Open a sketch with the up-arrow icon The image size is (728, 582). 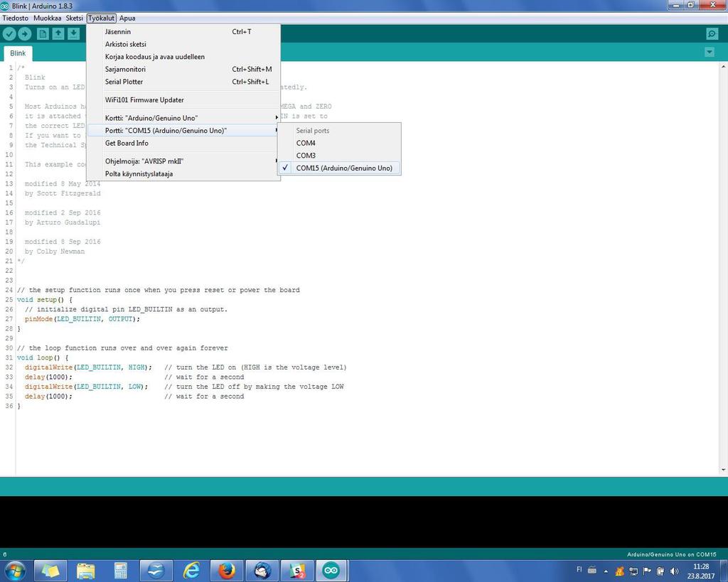pos(58,34)
